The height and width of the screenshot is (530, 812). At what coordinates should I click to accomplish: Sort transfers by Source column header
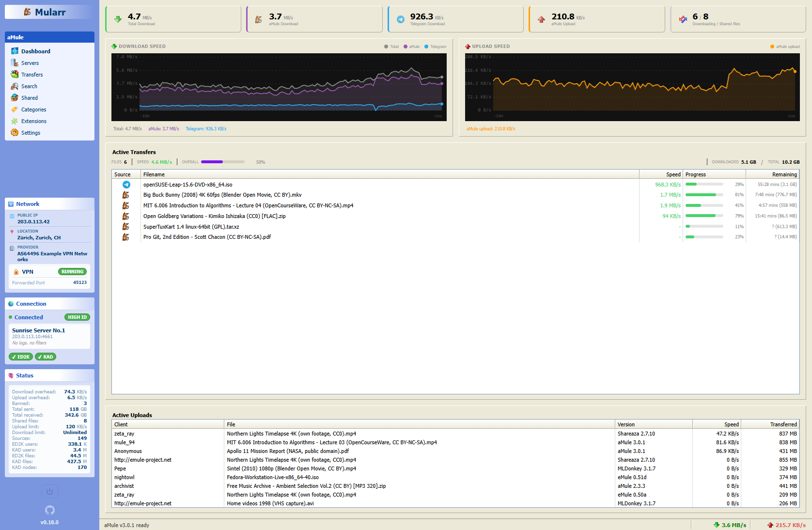click(x=126, y=174)
